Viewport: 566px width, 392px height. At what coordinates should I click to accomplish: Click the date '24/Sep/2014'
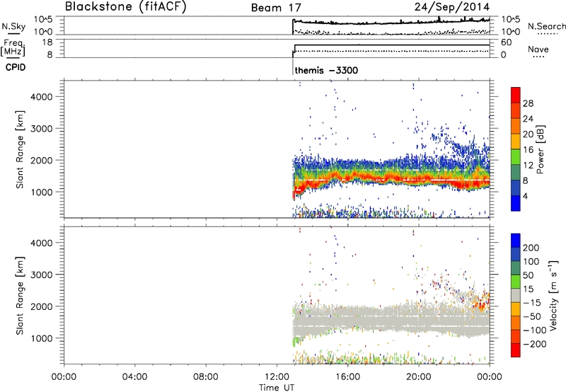452,7
